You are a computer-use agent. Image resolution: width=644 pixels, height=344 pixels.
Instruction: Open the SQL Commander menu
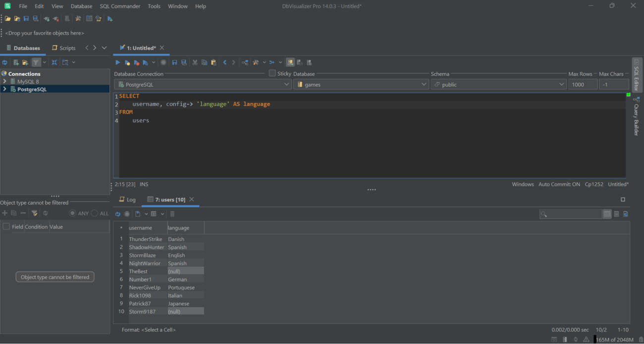[x=120, y=6]
